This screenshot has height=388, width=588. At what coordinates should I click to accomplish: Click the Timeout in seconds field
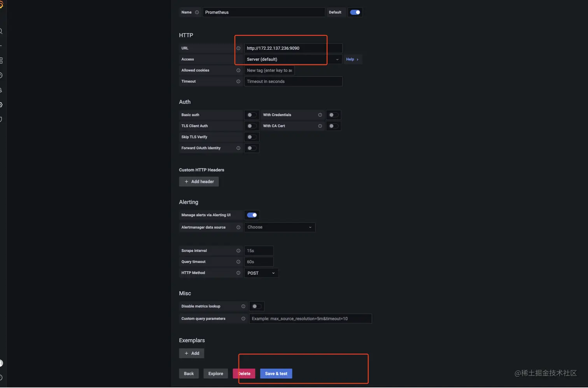tap(293, 81)
